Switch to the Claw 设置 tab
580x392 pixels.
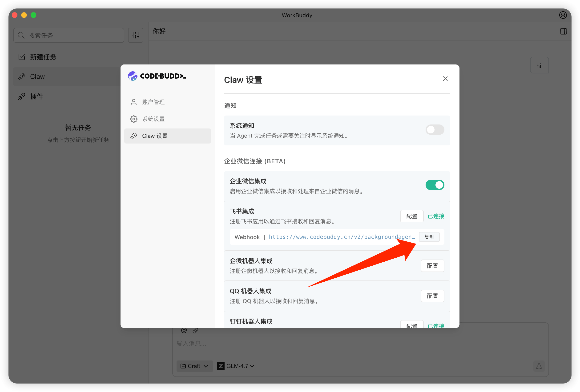155,136
